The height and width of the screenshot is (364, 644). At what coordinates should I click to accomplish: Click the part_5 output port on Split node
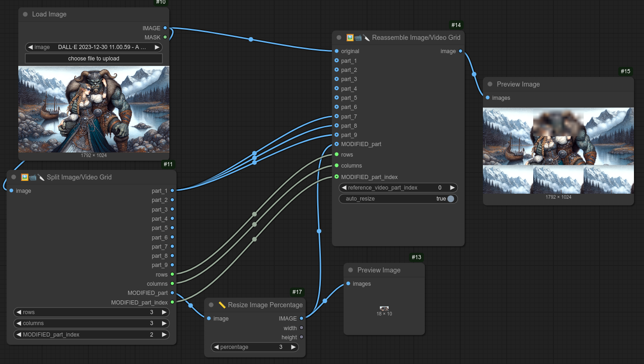[172, 228]
